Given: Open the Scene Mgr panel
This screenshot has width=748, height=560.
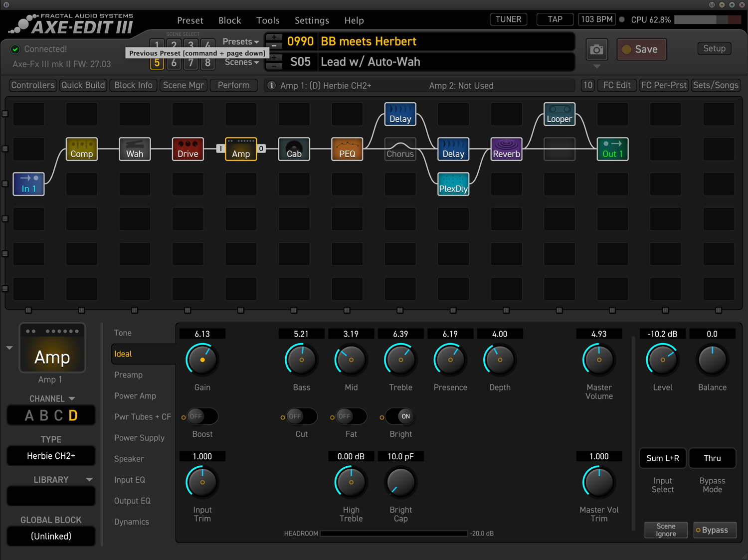Looking at the screenshot, I should 184,85.
